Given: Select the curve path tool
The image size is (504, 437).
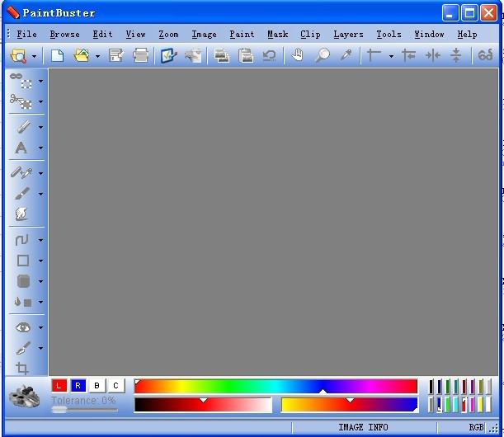Looking at the screenshot, I should tap(21, 240).
